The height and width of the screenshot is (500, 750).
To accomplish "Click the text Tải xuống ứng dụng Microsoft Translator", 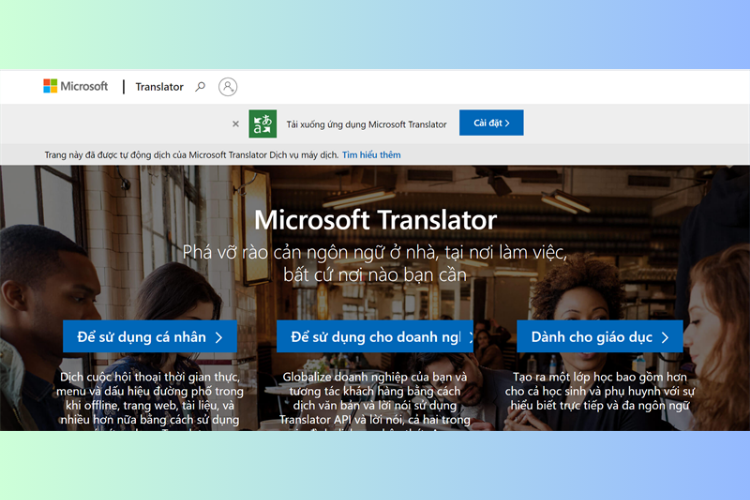I will click(366, 124).
